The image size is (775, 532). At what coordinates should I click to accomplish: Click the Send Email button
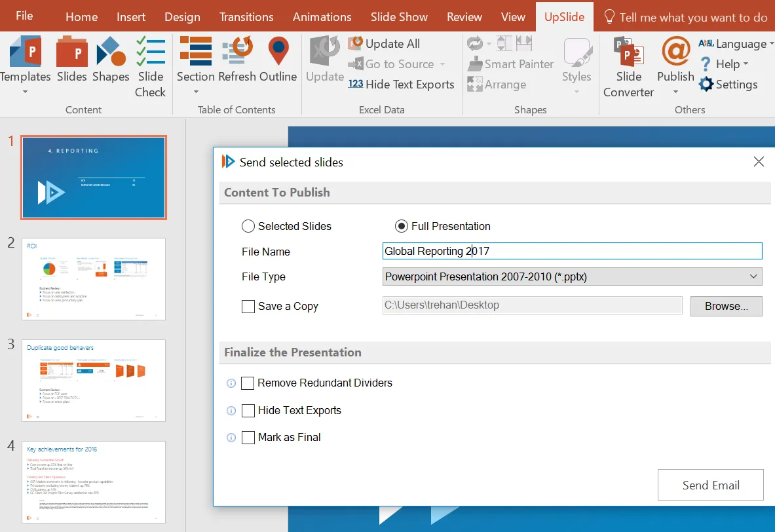pyautogui.click(x=710, y=485)
